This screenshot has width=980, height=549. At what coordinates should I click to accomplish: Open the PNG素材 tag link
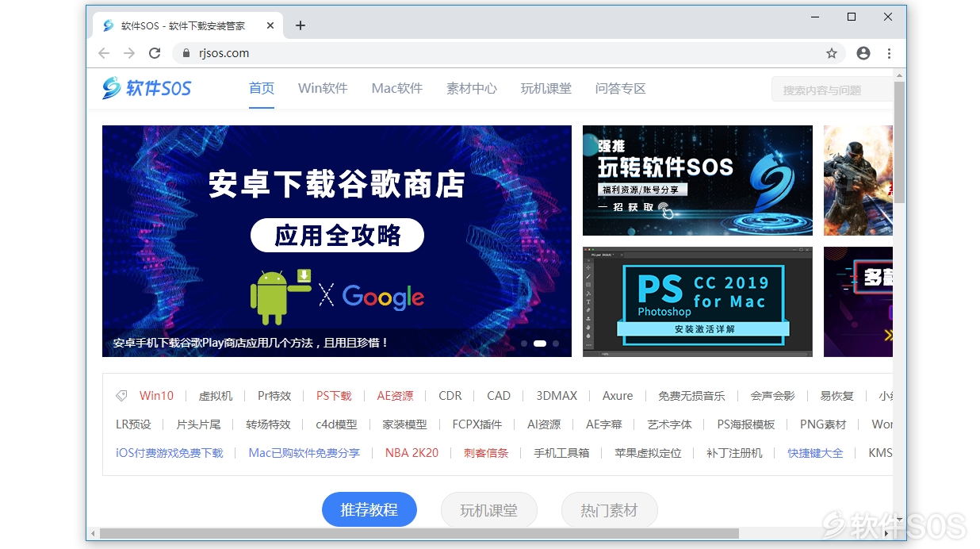click(x=823, y=424)
